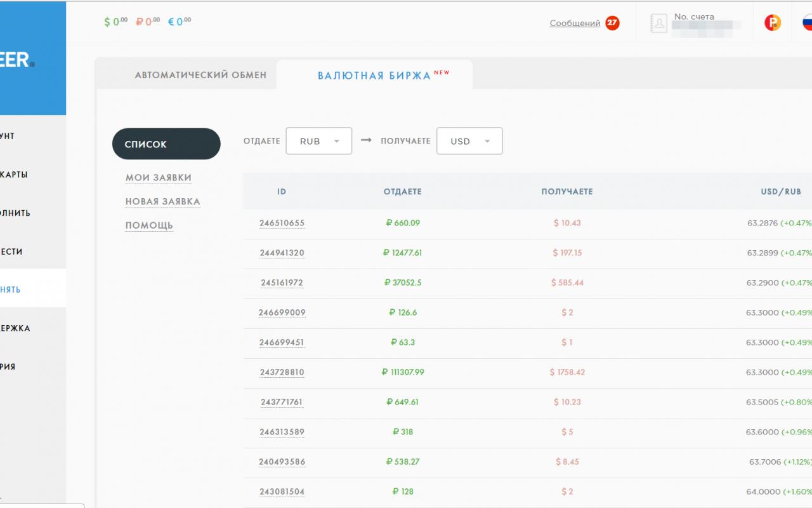
Task: Open Мои заявки link
Action: pos(159,178)
